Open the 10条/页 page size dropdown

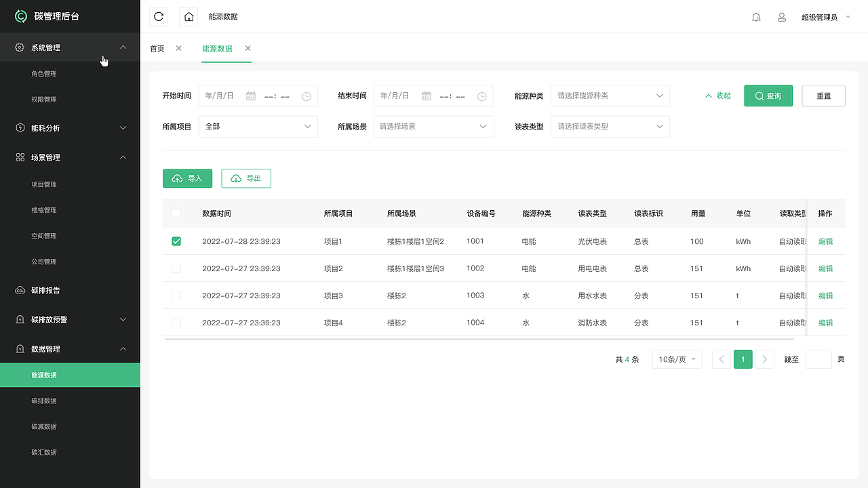677,359
